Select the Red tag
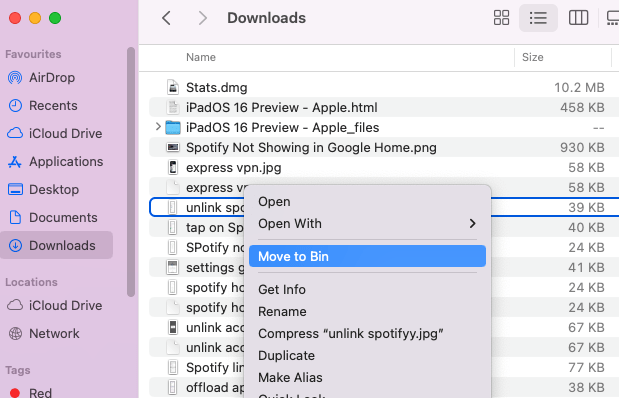This screenshot has width=619, height=398. [x=30, y=393]
